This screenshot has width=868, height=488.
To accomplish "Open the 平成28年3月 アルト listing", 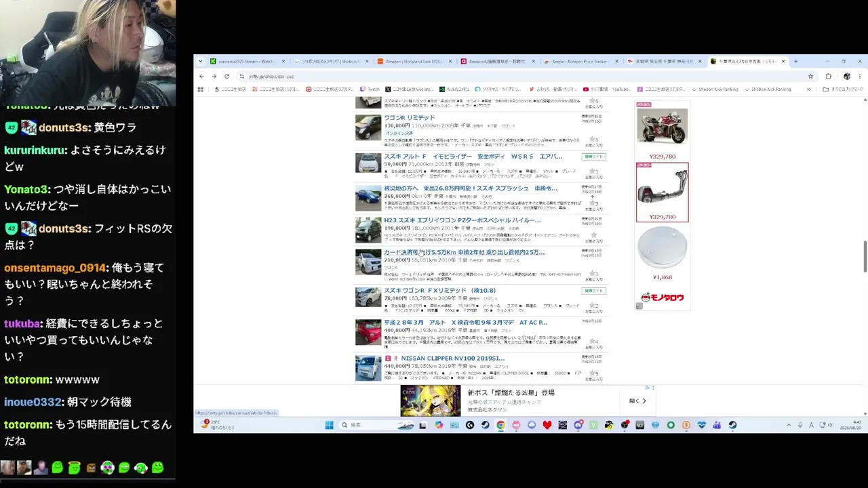I will pyautogui.click(x=465, y=323).
